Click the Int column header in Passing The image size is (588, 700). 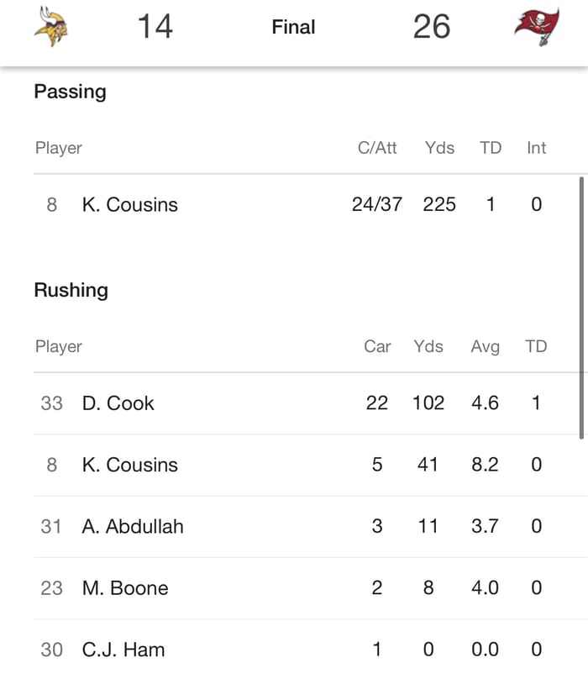(536, 148)
